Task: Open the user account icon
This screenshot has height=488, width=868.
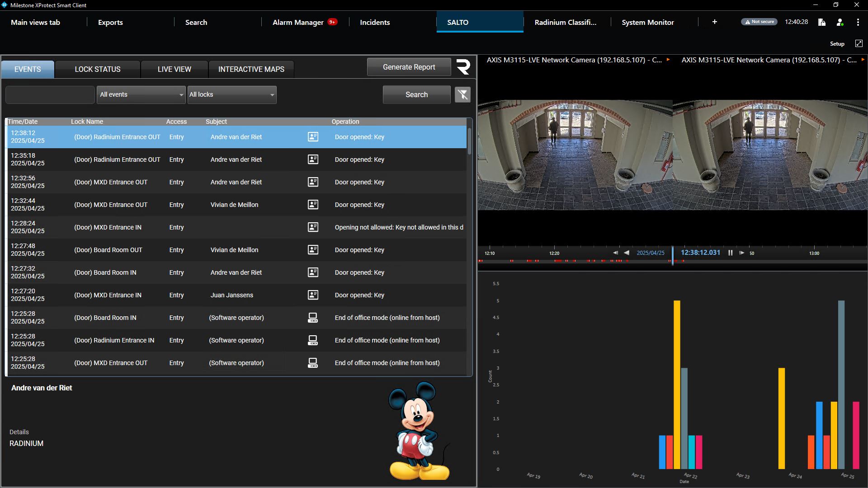Action: [840, 22]
